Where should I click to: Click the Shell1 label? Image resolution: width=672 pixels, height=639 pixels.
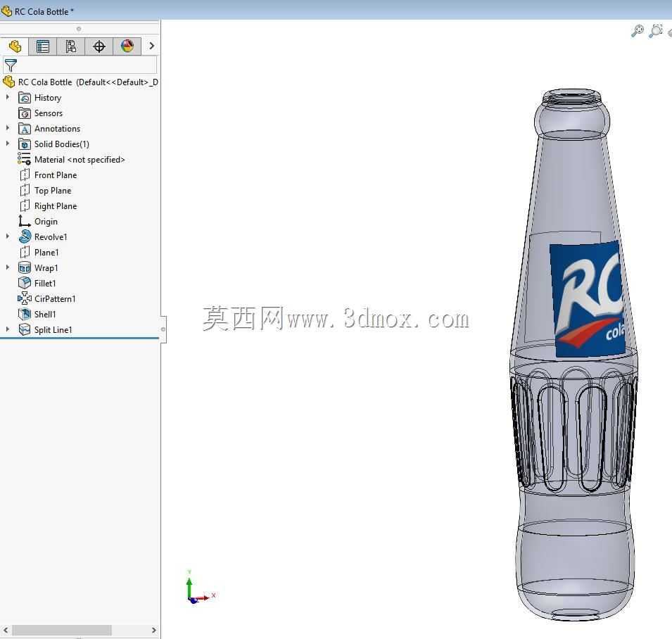coord(45,314)
